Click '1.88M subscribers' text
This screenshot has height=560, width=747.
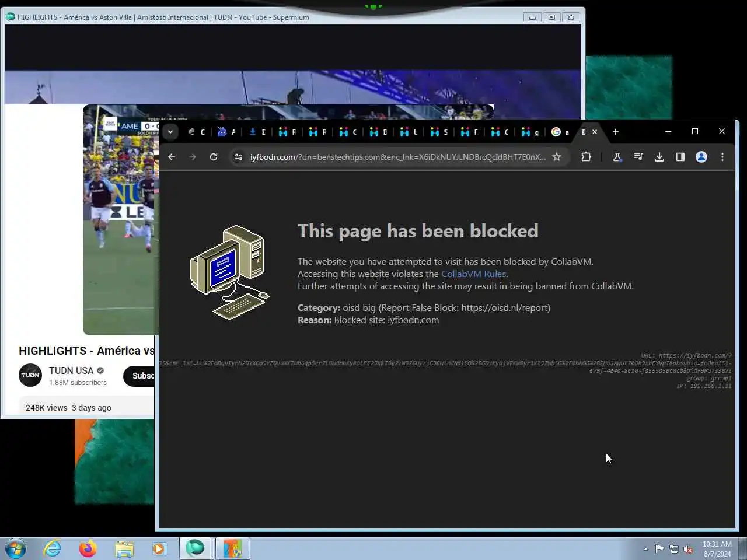point(78,383)
